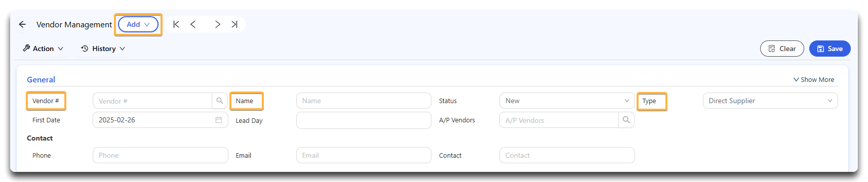The height and width of the screenshot is (182, 868).
Task: Click the A/P Vendors search magnifier icon
Action: pyautogui.click(x=626, y=120)
